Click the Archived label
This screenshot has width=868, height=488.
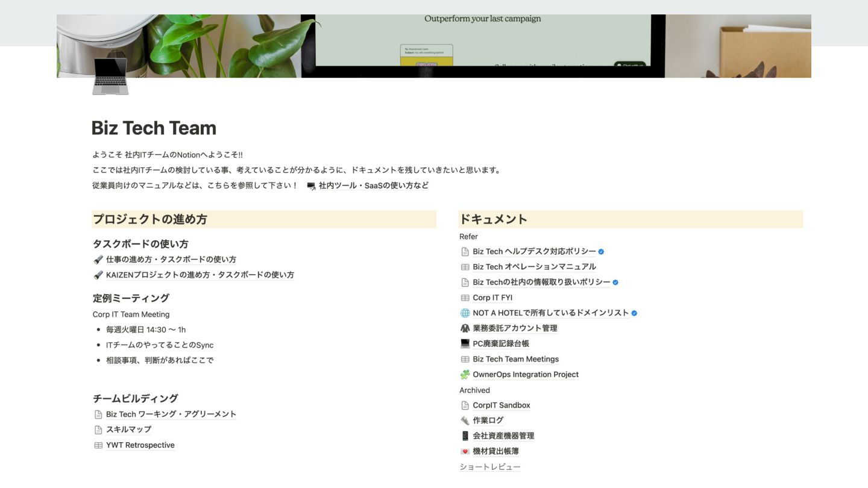(x=474, y=390)
